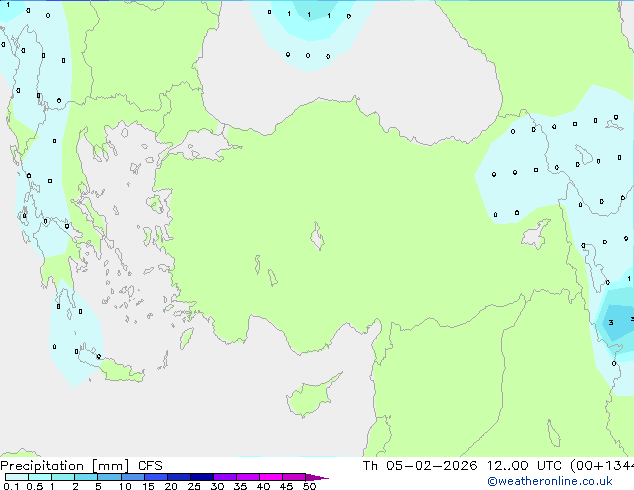Click the weekday 'Th' in the footer
Viewport: 634px width, 490px height.
(x=370, y=466)
